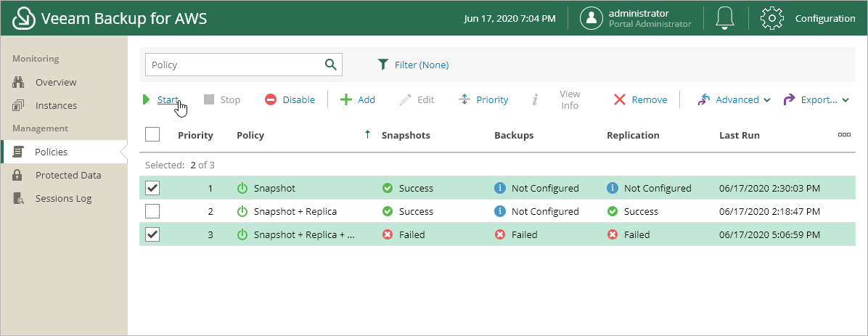Image resolution: width=868 pixels, height=336 pixels.
Task: Click Replication 'Success' status in Snapshot + Replica row
Action: pyautogui.click(x=641, y=211)
